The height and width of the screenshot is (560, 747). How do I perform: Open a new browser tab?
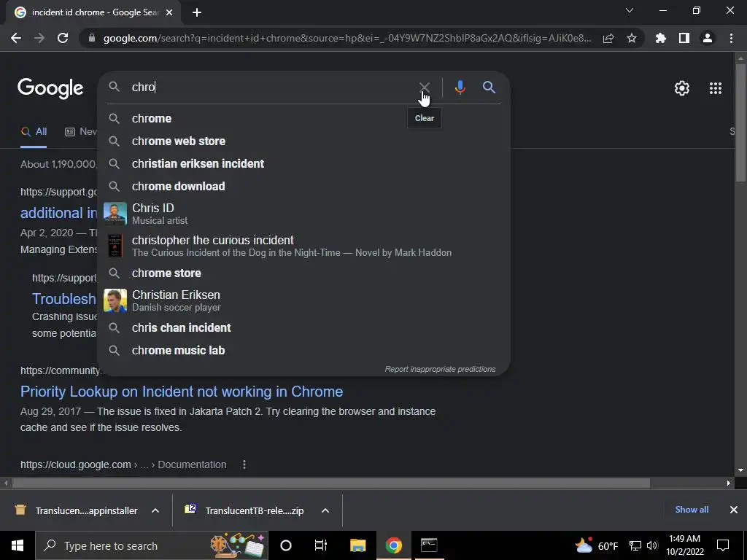click(197, 12)
